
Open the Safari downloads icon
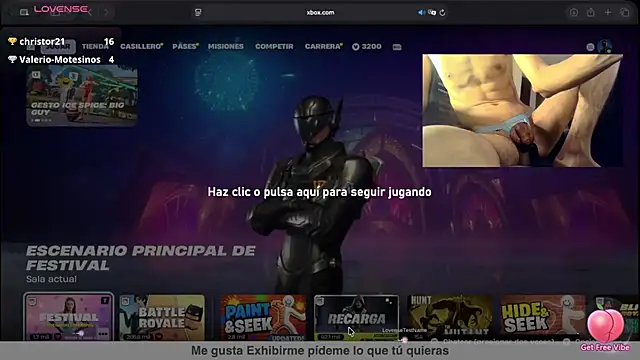(573, 13)
